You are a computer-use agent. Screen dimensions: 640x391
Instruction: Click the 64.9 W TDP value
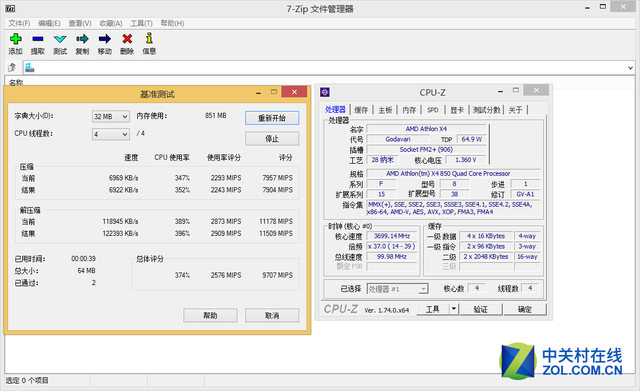pyautogui.click(x=471, y=140)
